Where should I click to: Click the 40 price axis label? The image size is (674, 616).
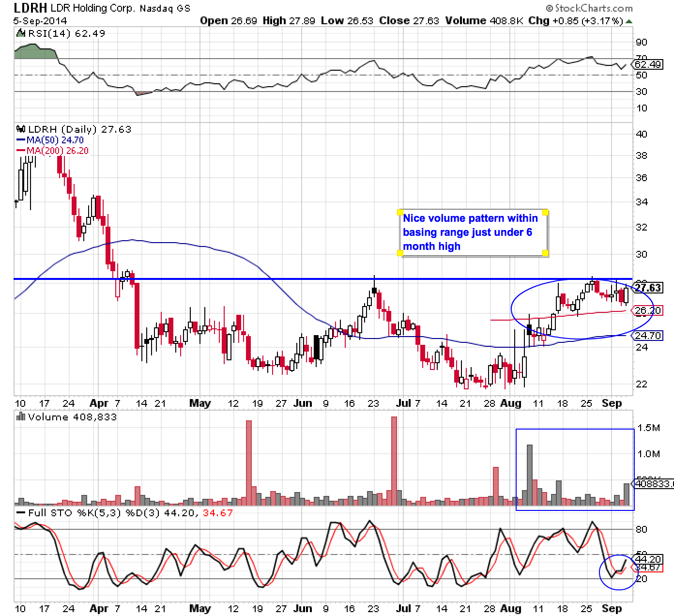pos(641,134)
